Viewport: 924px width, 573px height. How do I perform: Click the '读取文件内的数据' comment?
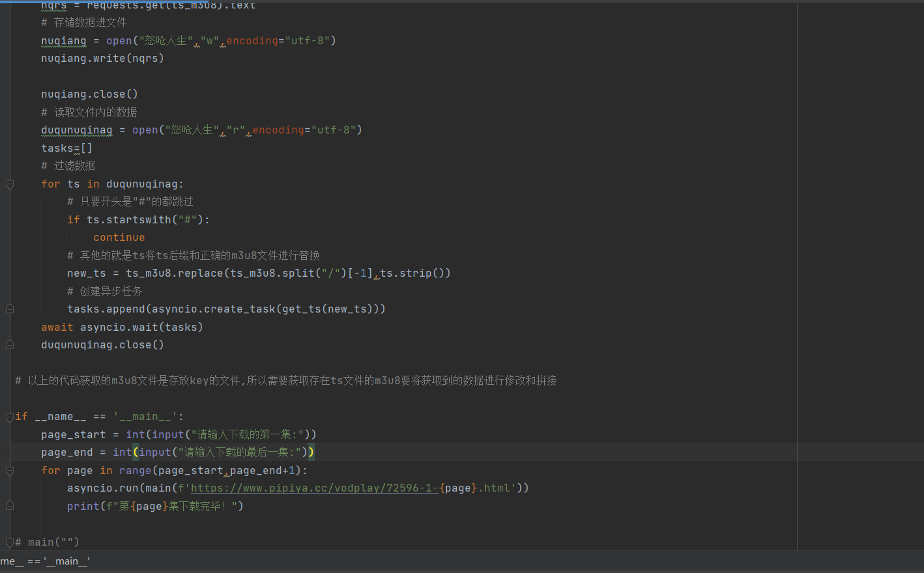[89, 112]
